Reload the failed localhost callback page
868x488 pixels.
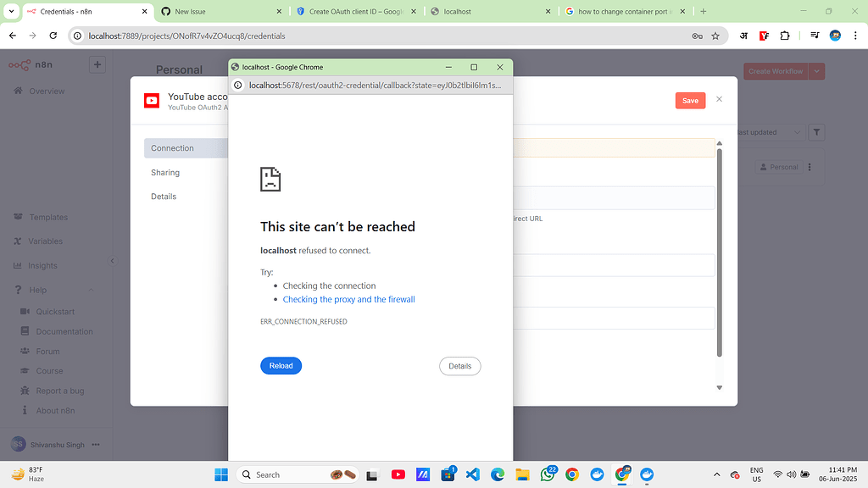(x=281, y=365)
